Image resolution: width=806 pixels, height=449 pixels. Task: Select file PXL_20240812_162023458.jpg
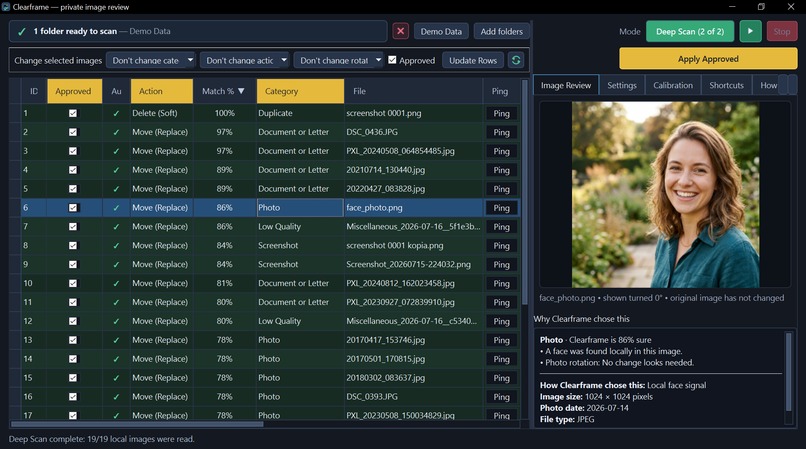[x=400, y=283]
